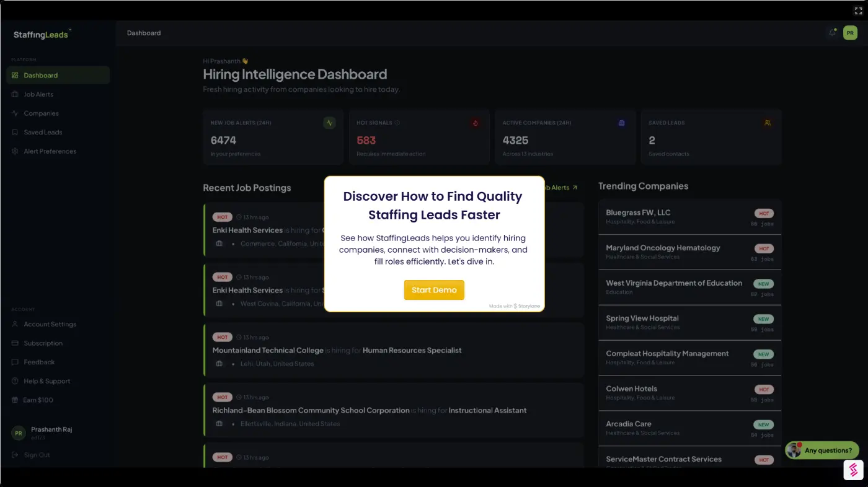The width and height of the screenshot is (868, 487).
Task: Click the New Job Alerts activity icon
Action: tap(329, 123)
